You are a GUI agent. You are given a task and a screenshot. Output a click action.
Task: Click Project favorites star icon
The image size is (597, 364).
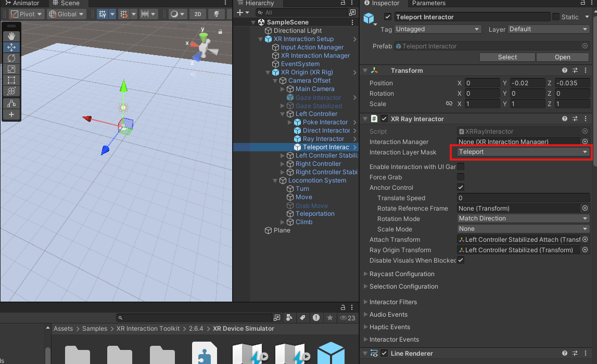329,318
